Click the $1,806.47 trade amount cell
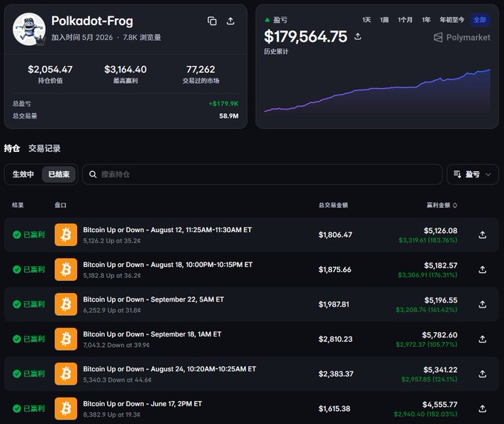 335,235
